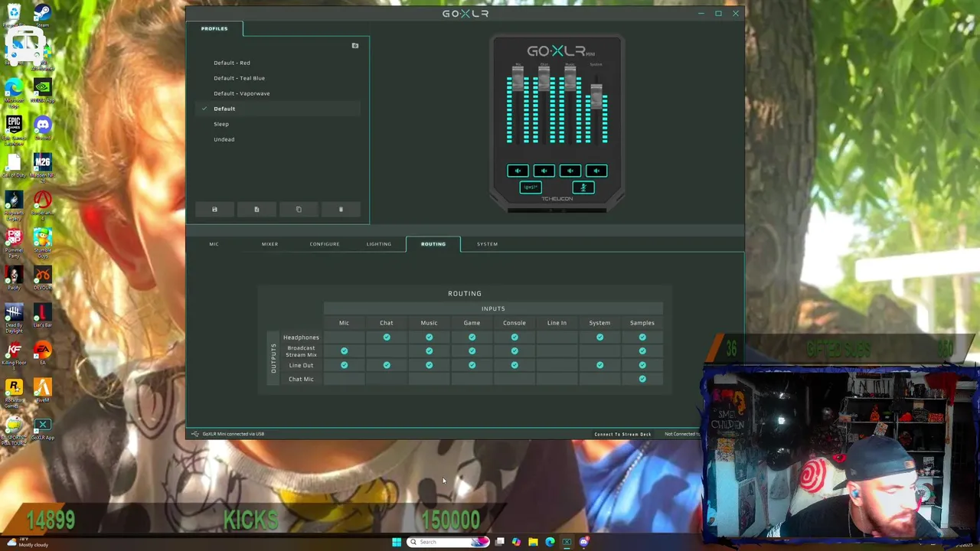Click the Mic fader on the mixer
This screenshot has height=551, width=980.
(x=518, y=80)
